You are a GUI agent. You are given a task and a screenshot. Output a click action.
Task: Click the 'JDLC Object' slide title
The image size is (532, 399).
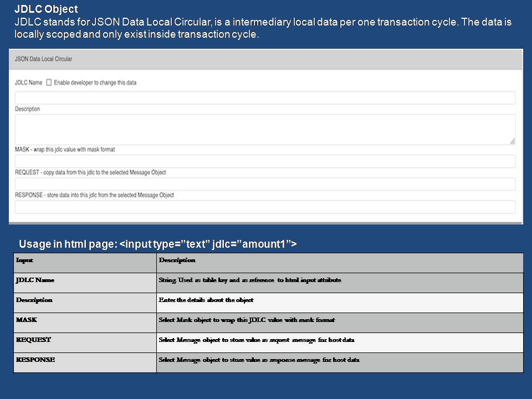click(x=46, y=9)
